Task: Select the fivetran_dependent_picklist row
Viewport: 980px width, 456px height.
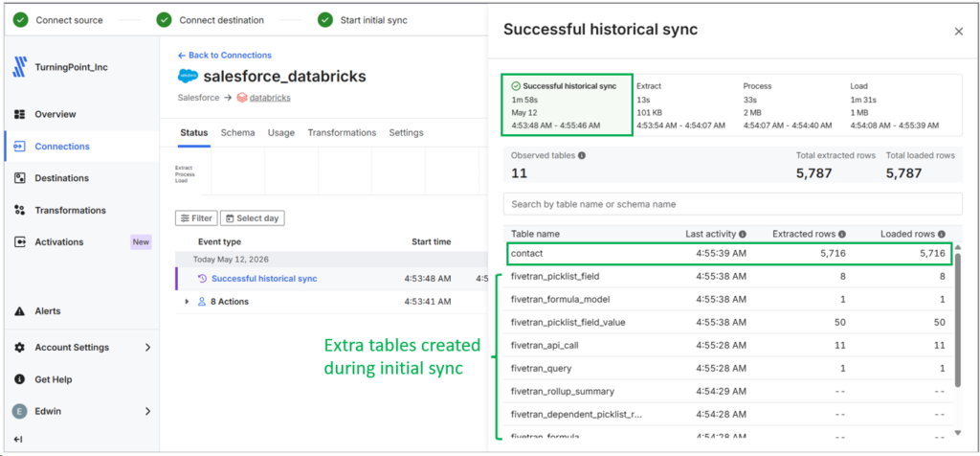Action: click(x=728, y=414)
